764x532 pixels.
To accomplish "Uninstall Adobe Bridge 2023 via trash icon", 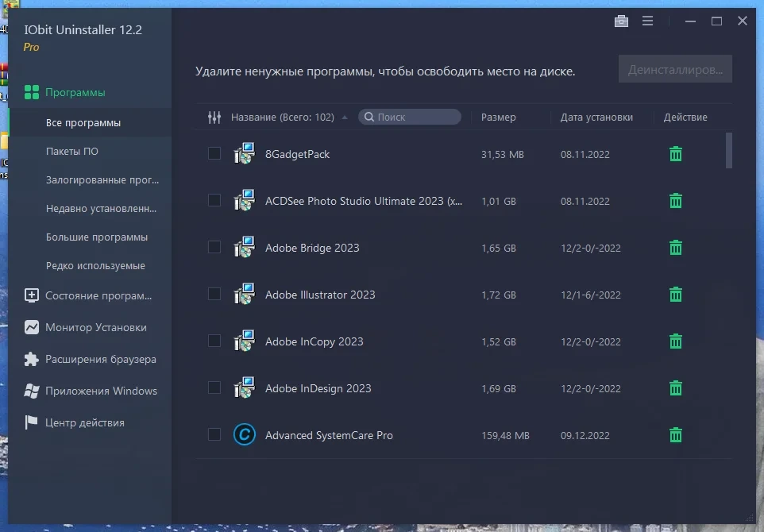I will (x=675, y=248).
